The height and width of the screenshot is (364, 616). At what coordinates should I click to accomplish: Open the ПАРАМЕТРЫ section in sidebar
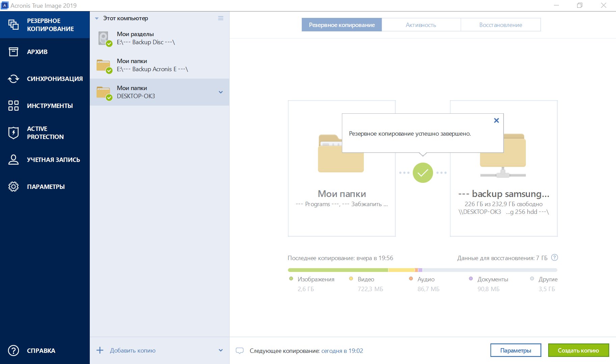click(x=45, y=187)
